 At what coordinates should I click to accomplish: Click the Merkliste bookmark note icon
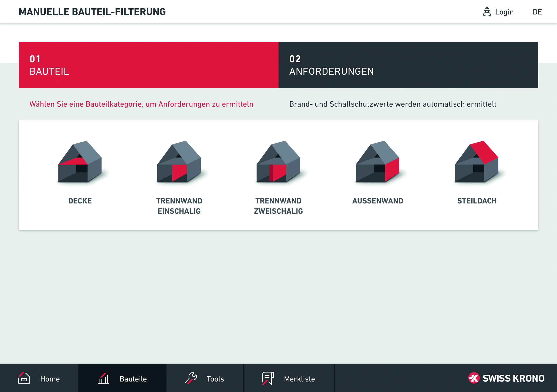click(x=268, y=378)
